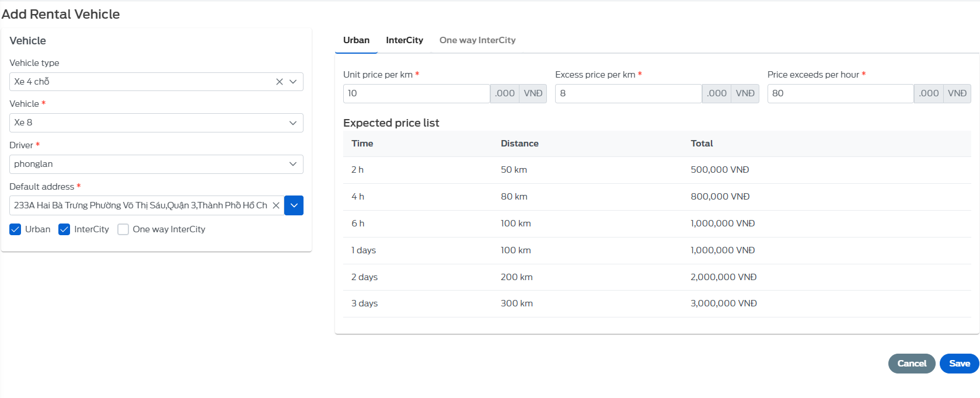Image resolution: width=980 pixels, height=398 pixels.
Task: Switch to the InterCity tab
Action: point(404,40)
